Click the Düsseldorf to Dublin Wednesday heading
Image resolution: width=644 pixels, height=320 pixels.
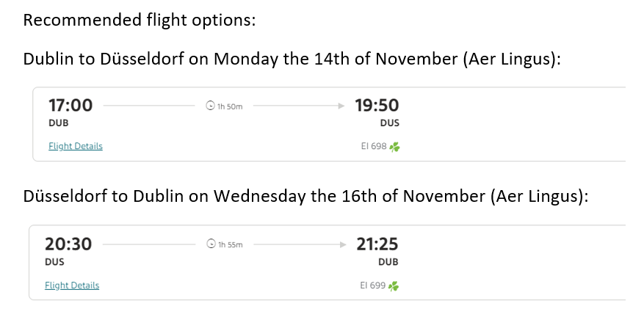click(x=305, y=197)
